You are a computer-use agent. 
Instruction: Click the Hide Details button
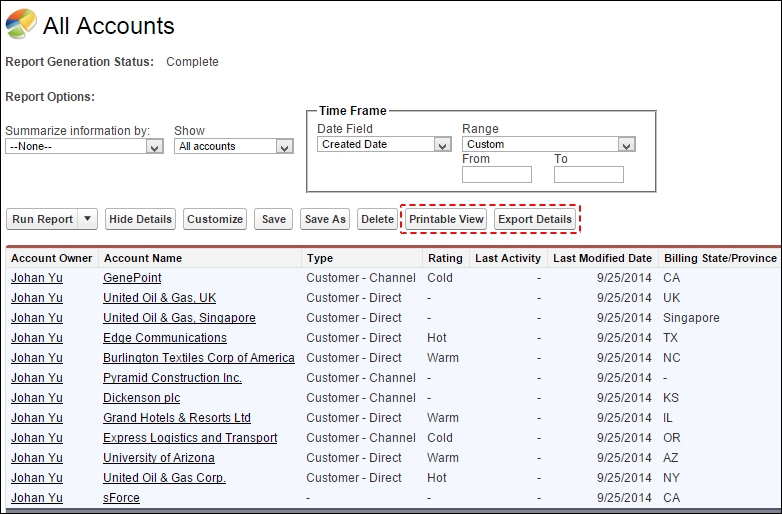(140, 219)
